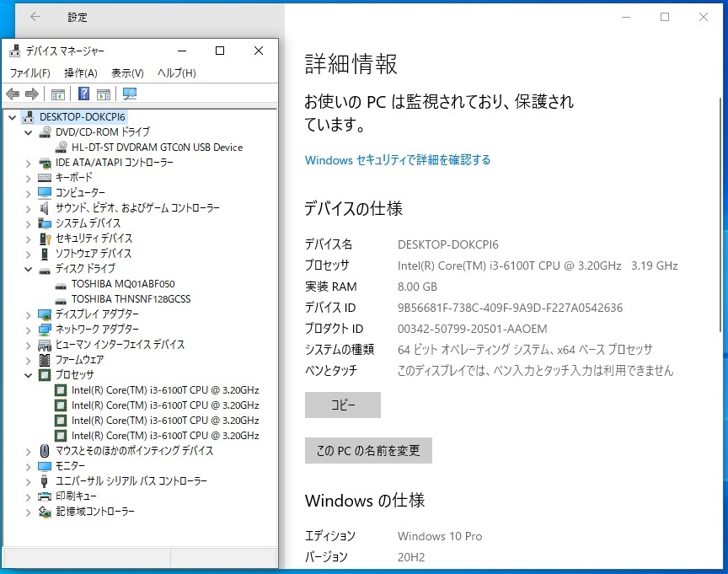728x574 pixels.
Task: Click the ディスク ドライブ drive icon
Action: [45, 271]
